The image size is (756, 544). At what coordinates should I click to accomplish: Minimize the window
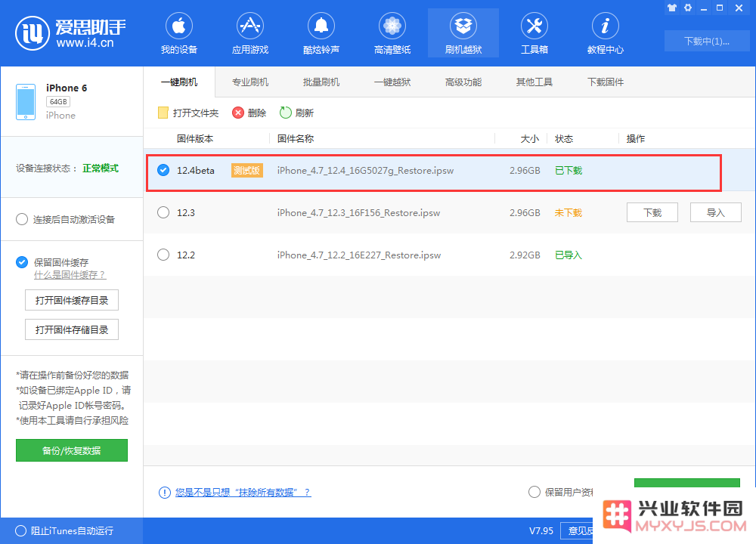pos(704,8)
